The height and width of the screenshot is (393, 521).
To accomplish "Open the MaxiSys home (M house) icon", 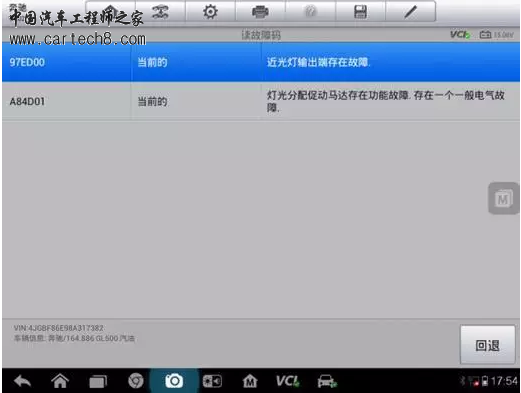I will click(250, 381).
